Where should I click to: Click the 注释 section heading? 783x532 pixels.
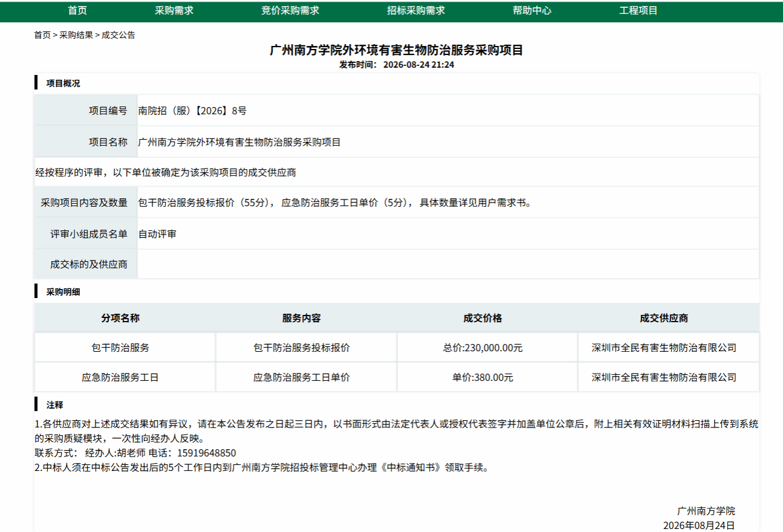tap(54, 405)
